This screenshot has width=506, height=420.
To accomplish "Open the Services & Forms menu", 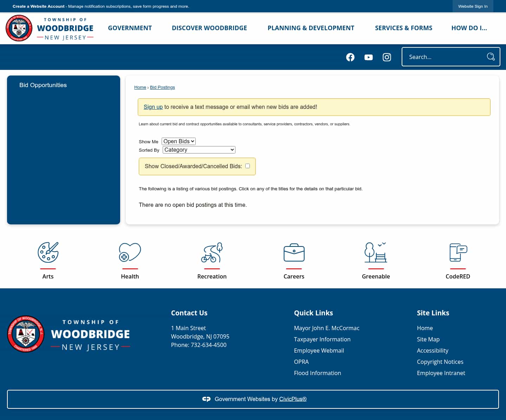I will point(403,28).
